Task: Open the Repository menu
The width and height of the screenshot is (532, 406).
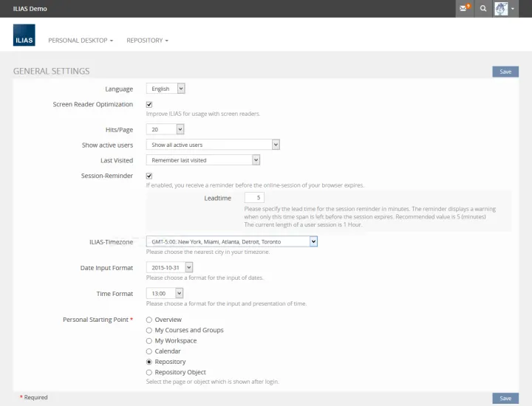Action: coord(147,41)
